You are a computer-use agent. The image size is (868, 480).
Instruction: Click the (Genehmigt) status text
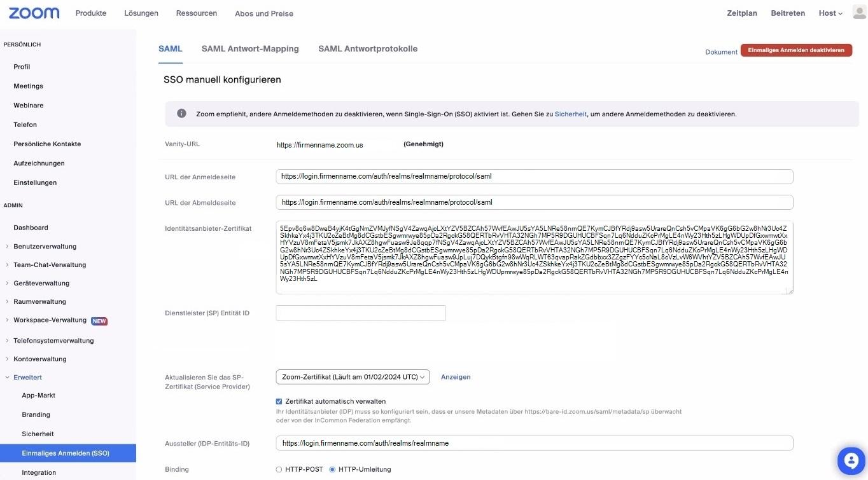(x=423, y=144)
